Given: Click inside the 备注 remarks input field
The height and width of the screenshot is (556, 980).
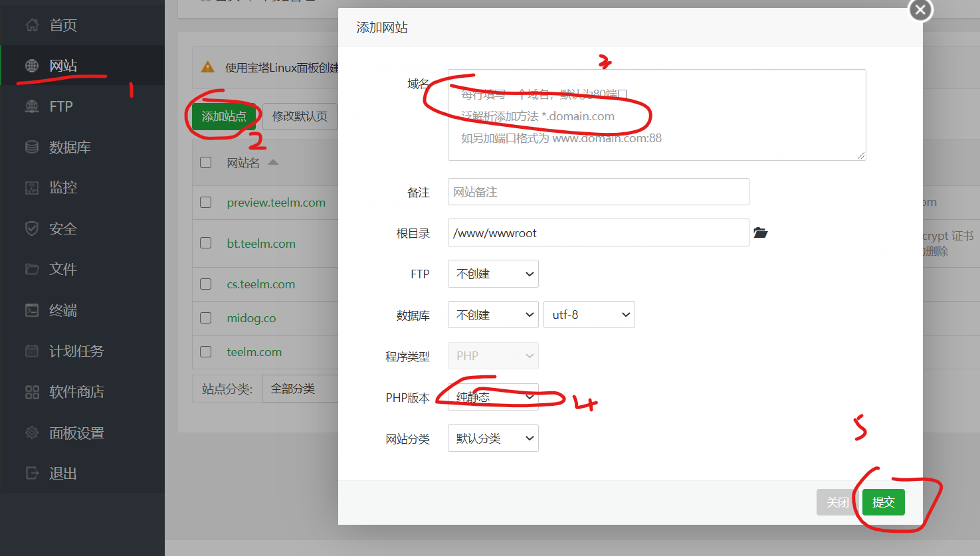Looking at the screenshot, I should (598, 191).
